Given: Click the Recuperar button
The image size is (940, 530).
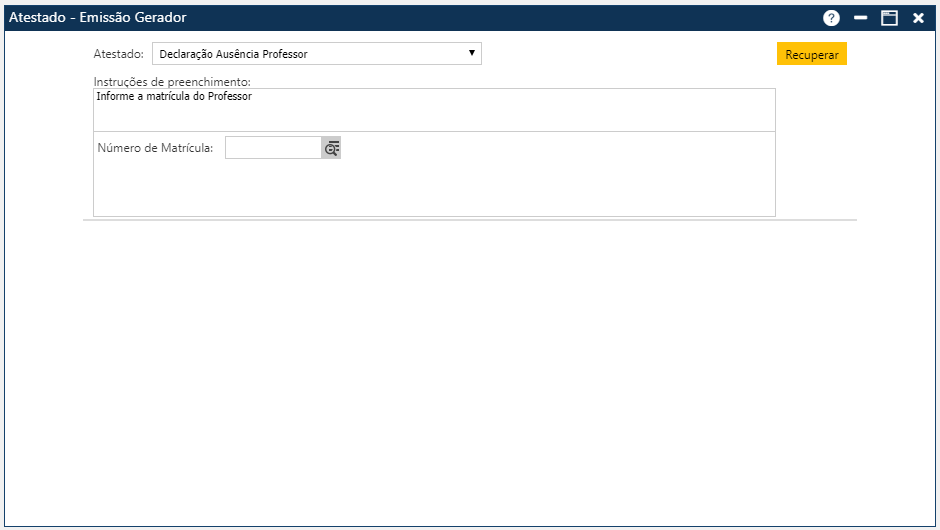Looking at the screenshot, I should pyautogui.click(x=812, y=54).
